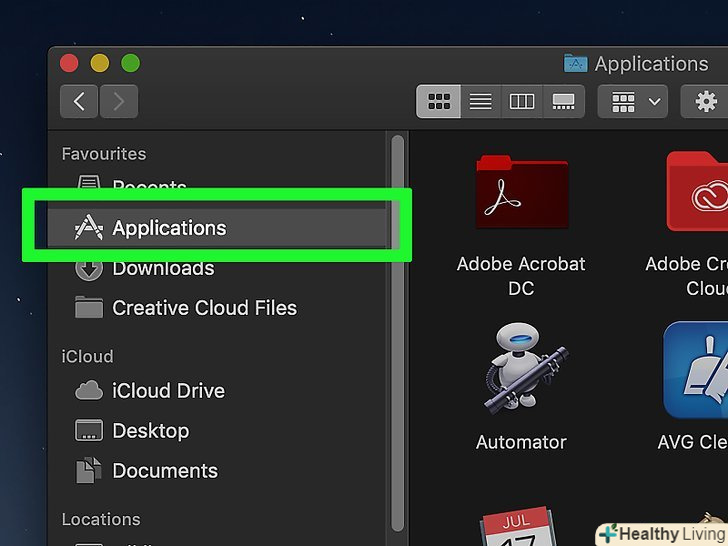Click the Automator label text

pos(521,442)
